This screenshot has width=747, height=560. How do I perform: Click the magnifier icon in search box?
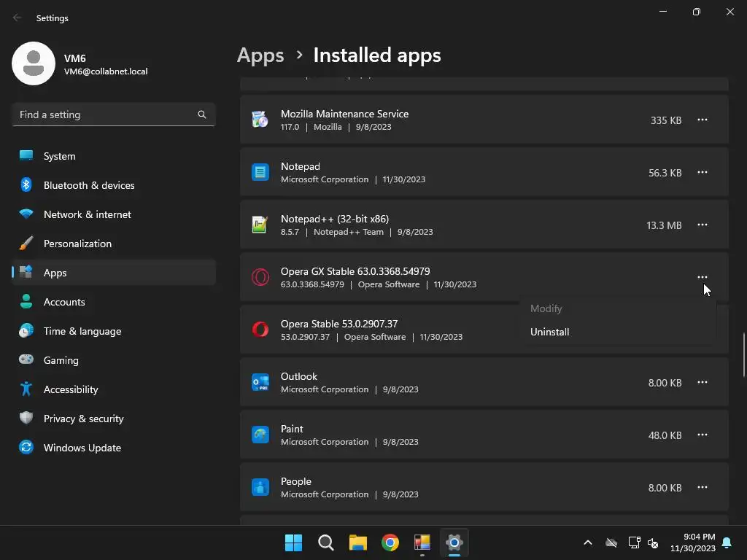coord(202,114)
